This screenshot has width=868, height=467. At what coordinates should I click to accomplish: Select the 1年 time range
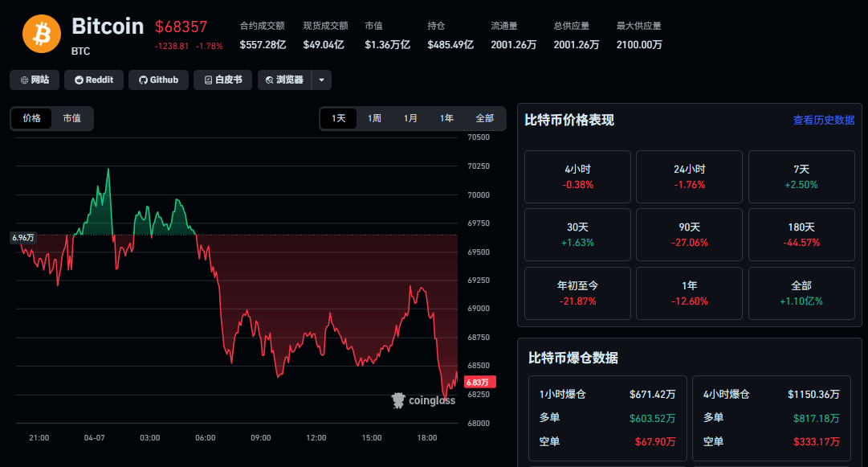click(446, 118)
